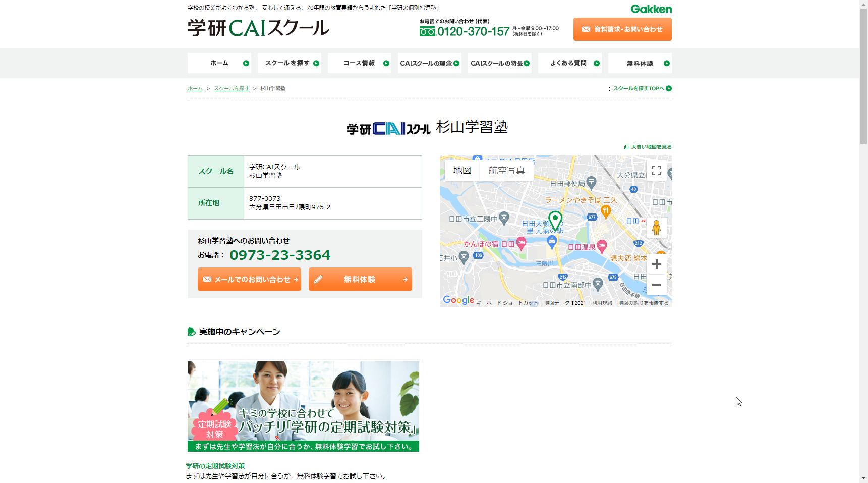This screenshot has height=483, width=868.
Task: Click the 日田天領の里 元氣の駅 shopping pin
Action: click(552, 242)
